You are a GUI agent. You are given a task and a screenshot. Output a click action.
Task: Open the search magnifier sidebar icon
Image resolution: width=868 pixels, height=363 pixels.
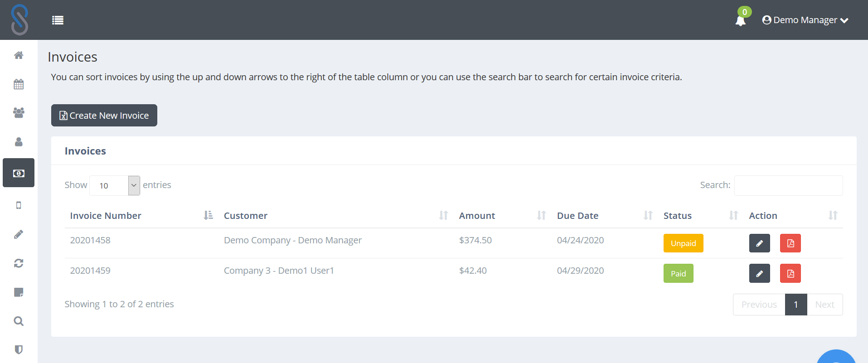pos(19,321)
